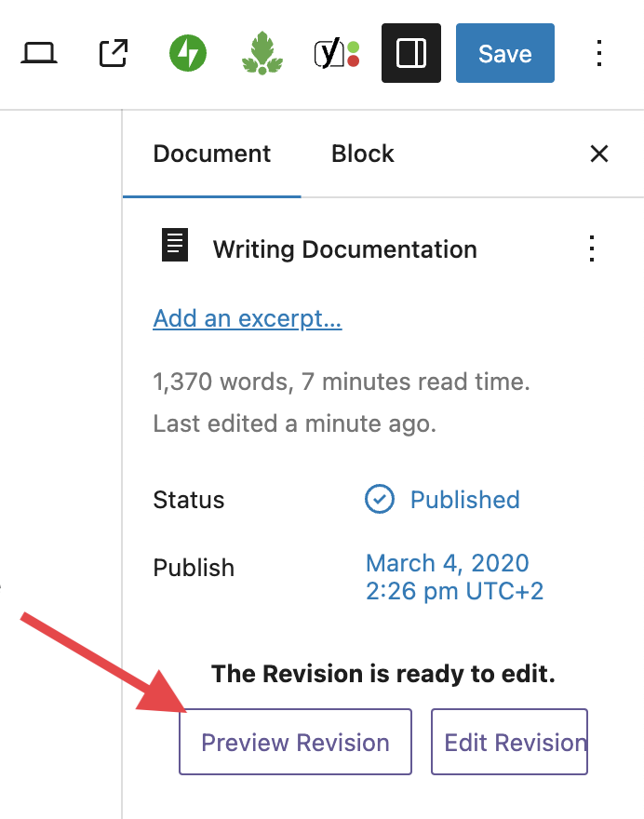644x819 pixels.
Task: Switch to the Block tab
Action: 363,154
